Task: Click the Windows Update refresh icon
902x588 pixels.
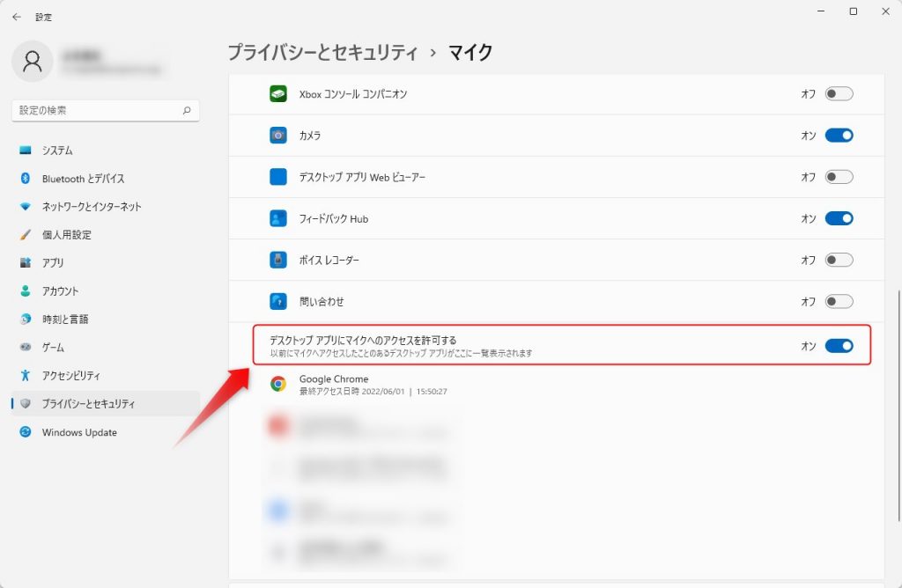Action: [x=26, y=431]
